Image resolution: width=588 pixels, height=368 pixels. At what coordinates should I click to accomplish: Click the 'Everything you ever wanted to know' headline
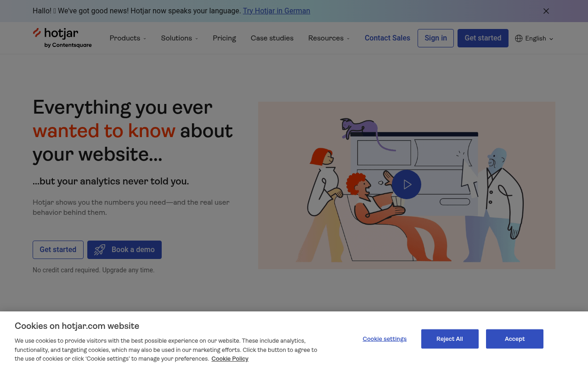[x=133, y=131]
